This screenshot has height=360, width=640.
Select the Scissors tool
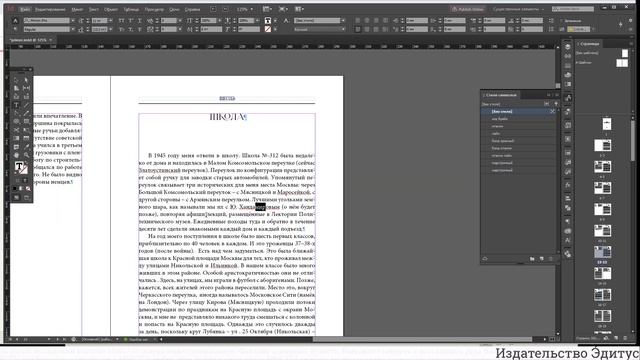click(16, 130)
